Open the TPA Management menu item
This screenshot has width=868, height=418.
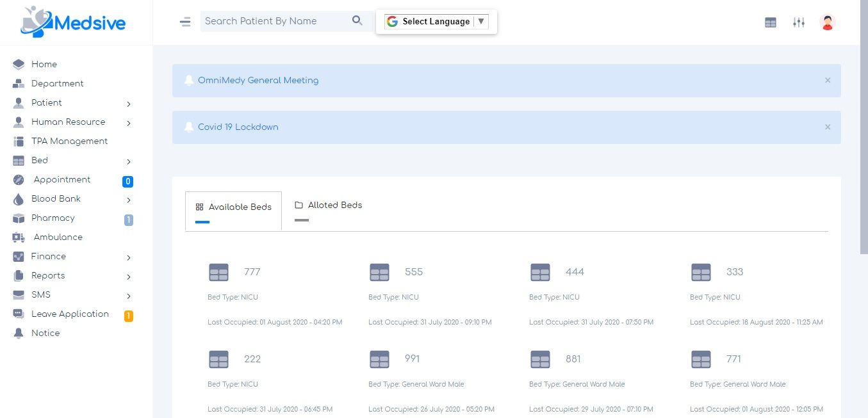(69, 141)
